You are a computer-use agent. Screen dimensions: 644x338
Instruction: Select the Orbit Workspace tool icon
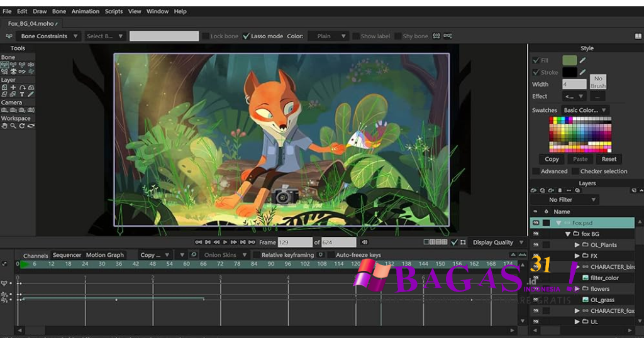pos(31,126)
